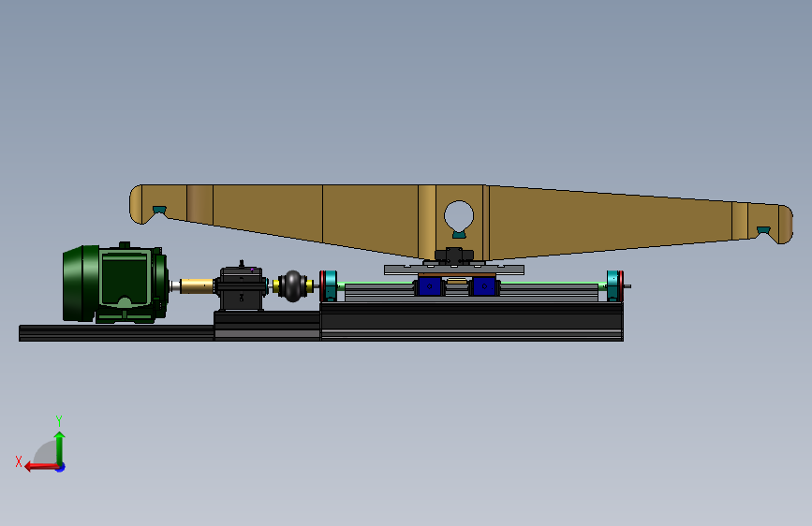Select the long tan beam's right tapered section

(611, 222)
